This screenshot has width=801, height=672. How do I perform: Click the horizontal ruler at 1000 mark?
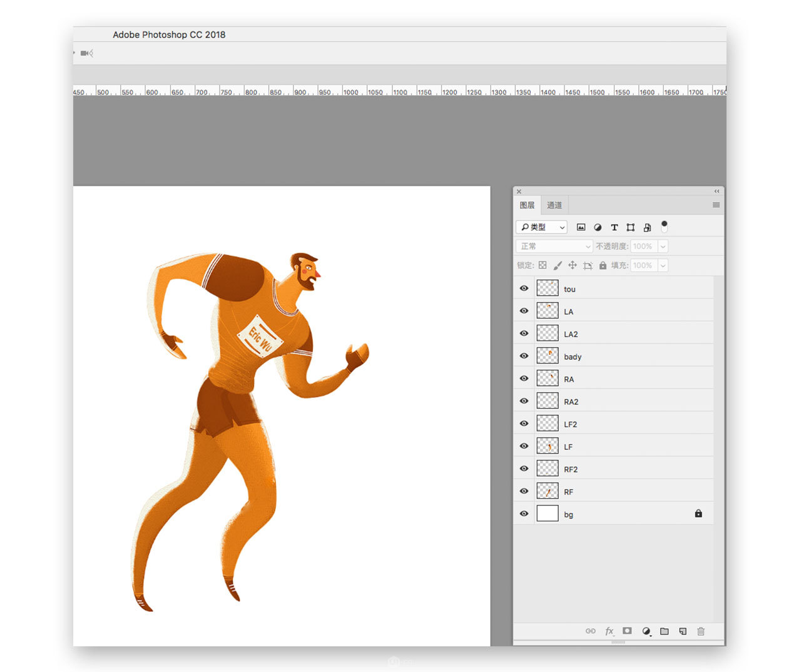[x=350, y=91]
